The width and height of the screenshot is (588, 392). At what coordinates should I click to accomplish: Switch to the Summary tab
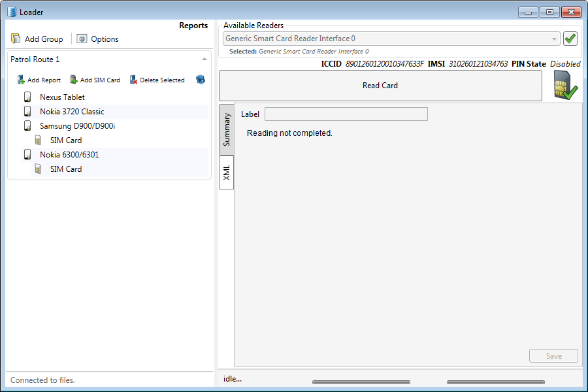click(227, 130)
